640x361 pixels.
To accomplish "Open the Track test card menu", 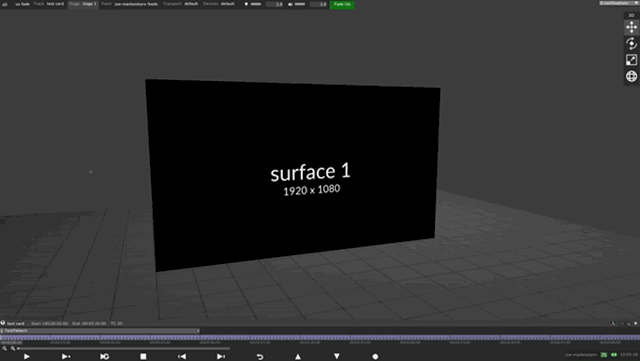I will tap(49, 4).
